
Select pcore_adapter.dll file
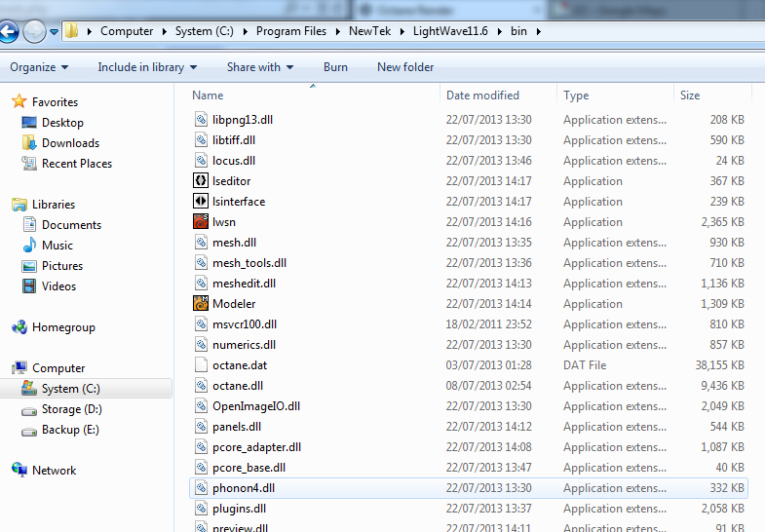click(256, 447)
